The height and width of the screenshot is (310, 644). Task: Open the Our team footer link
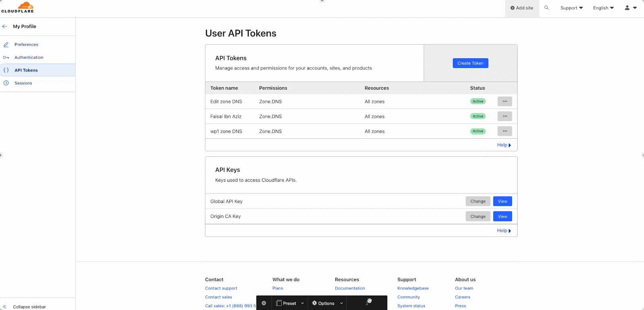click(x=464, y=288)
